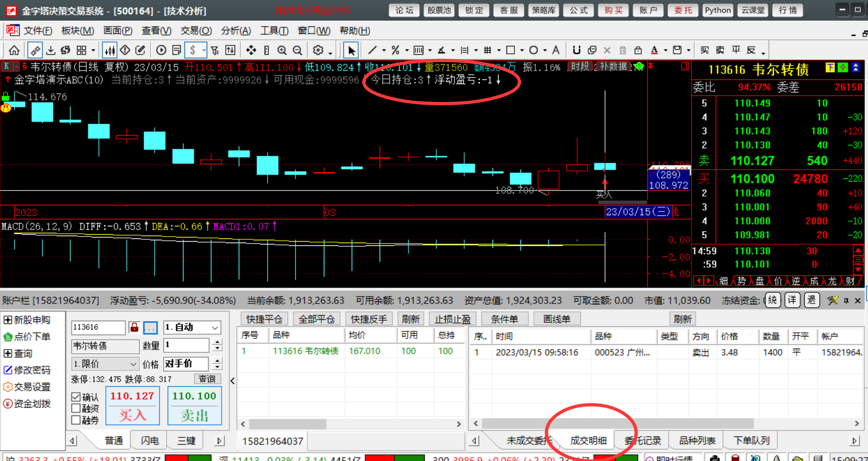Click the zoom in magnifier icon

(x=282, y=50)
